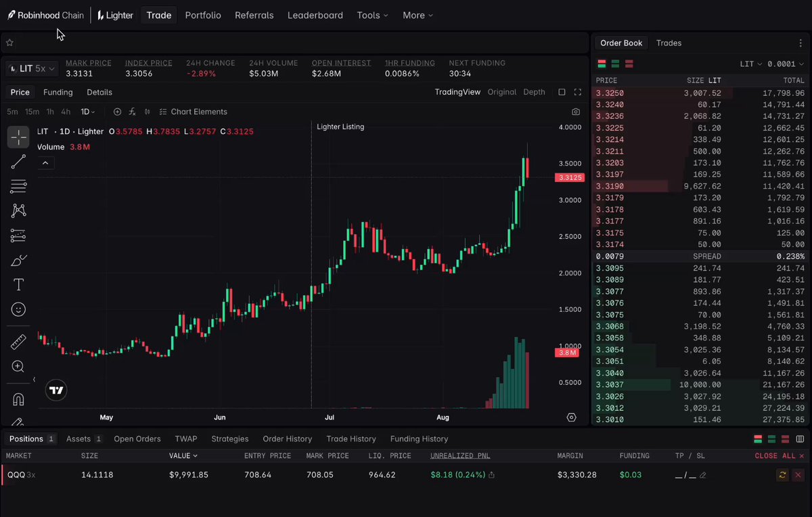Show only bids in order book
This screenshot has height=517, width=812.
pos(615,64)
